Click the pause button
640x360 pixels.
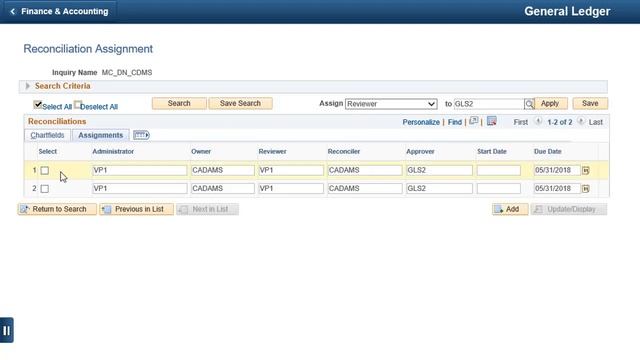[7, 330]
